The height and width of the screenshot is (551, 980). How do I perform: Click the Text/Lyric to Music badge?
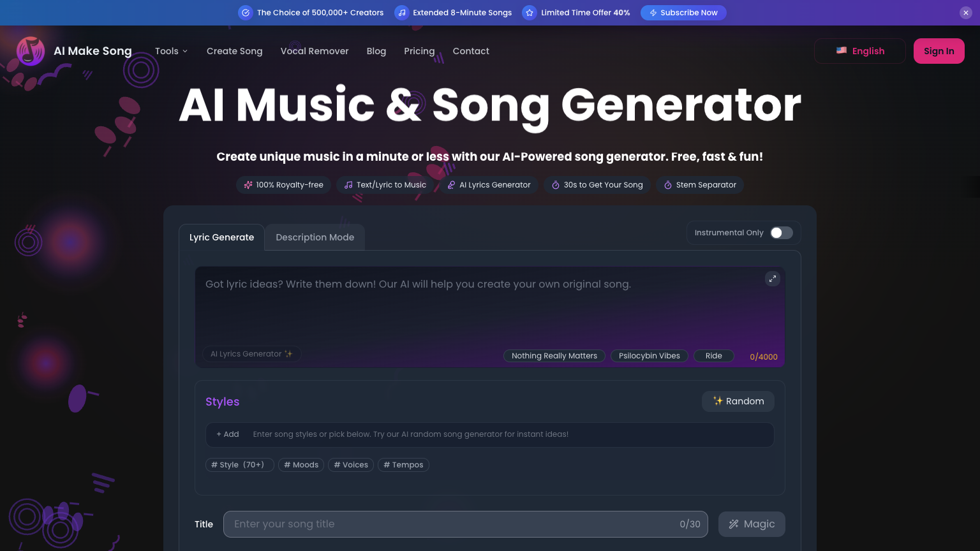(385, 185)
